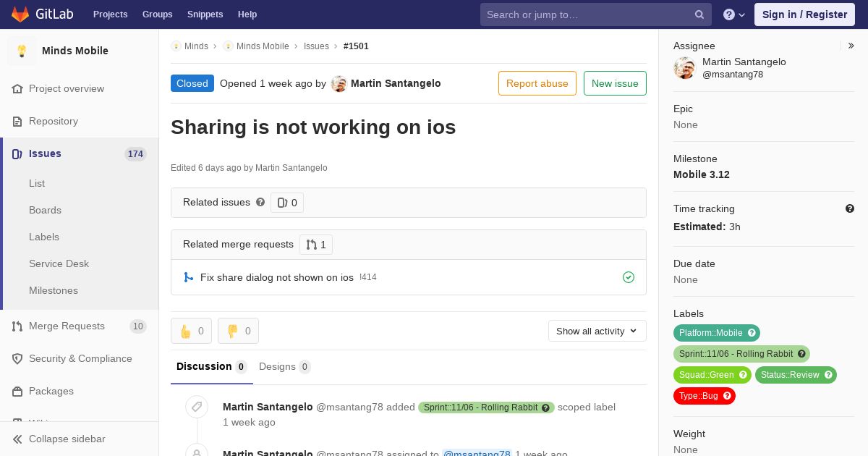Click the related issues count badge

[x=287, y=203]
